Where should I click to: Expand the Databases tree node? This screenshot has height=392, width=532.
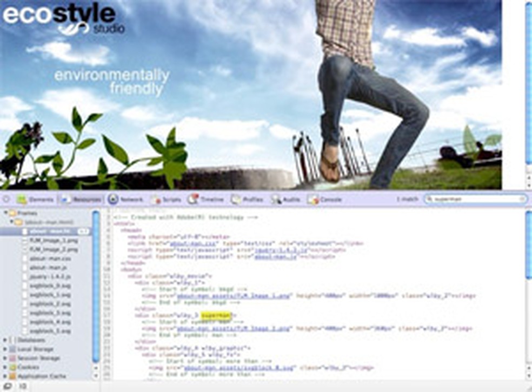5,340
